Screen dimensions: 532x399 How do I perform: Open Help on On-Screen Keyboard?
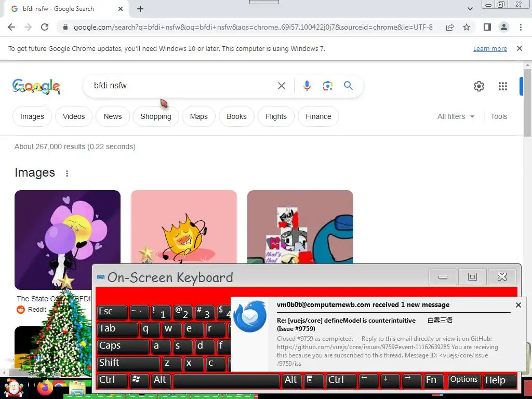(x=499, y=380)
